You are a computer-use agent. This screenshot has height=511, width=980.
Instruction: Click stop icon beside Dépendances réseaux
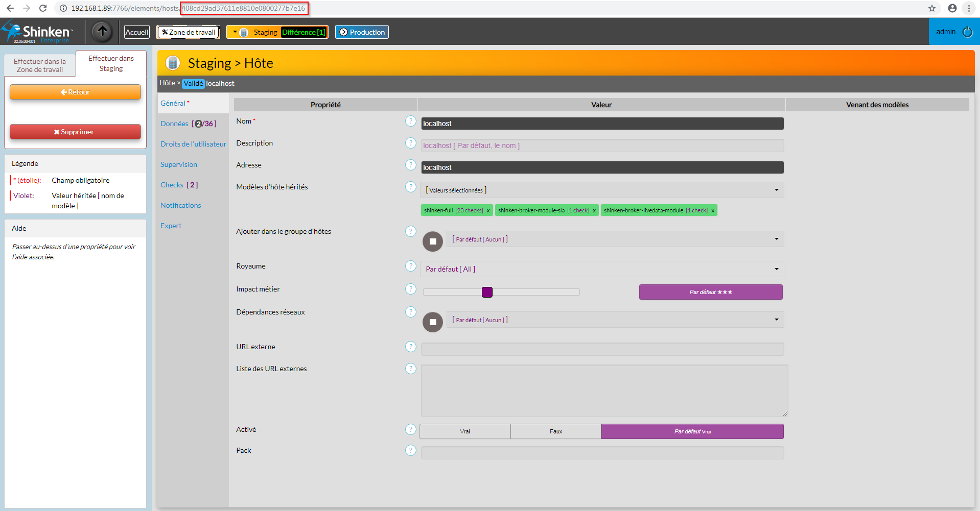pyautogui.click(x=432, y=322)
